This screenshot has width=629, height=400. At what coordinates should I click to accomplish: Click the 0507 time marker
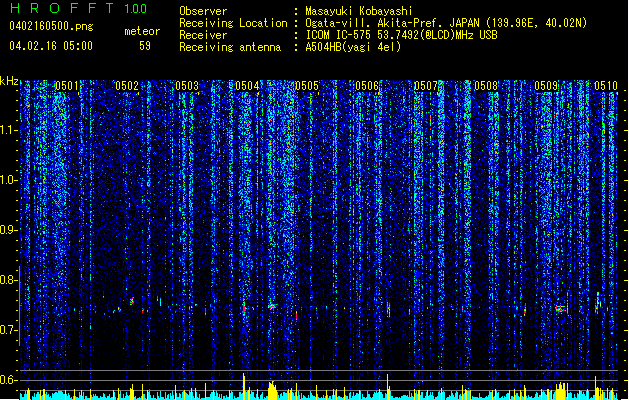426,86
